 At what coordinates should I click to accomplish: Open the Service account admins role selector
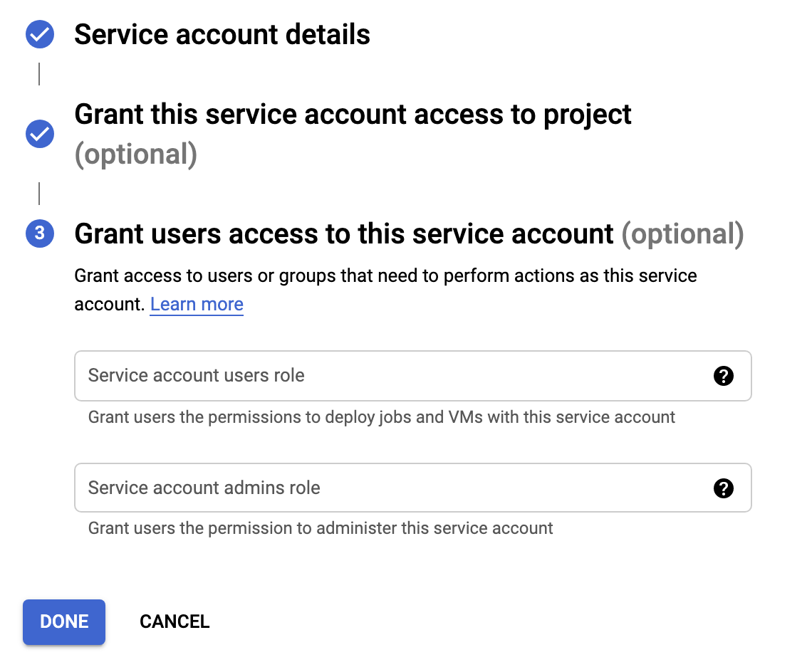[x=321, y=488]
